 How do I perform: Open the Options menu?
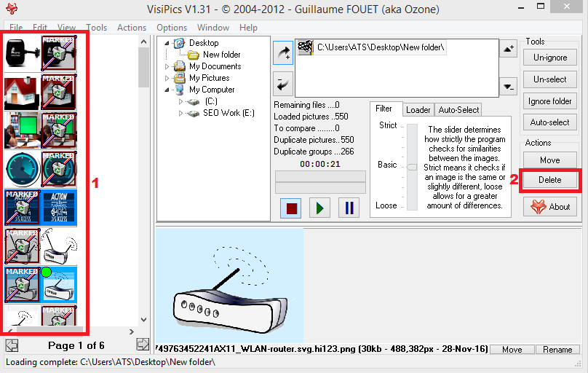[172, 28]
